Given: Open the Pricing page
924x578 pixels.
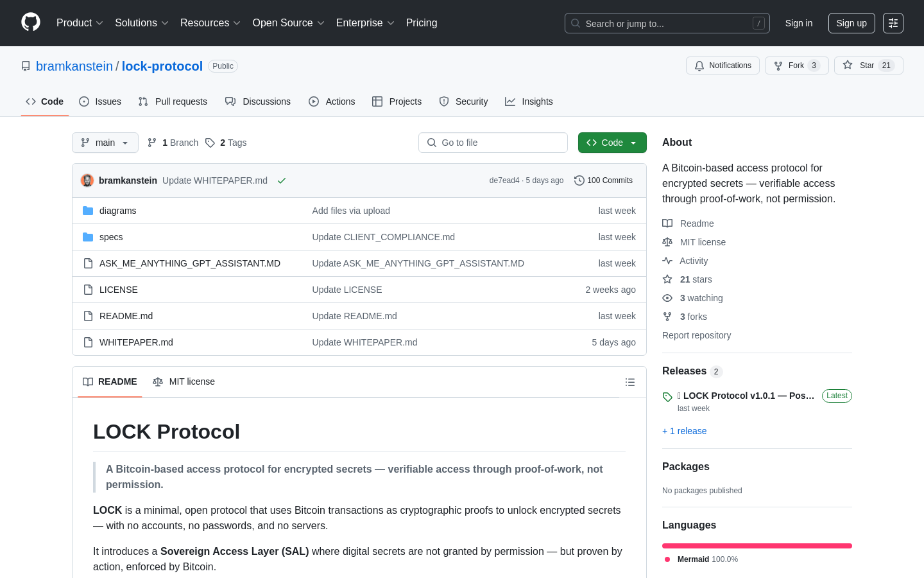Looking at the screenshot, I should 422,23.
